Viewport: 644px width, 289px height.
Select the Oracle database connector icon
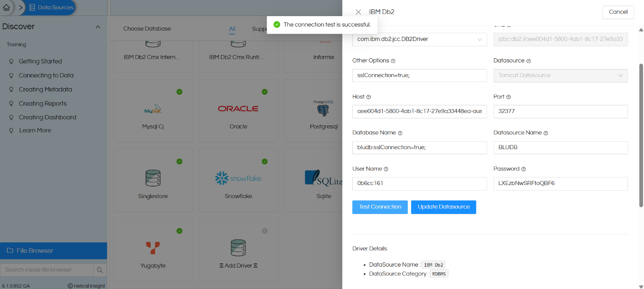[x=238, y=108]
